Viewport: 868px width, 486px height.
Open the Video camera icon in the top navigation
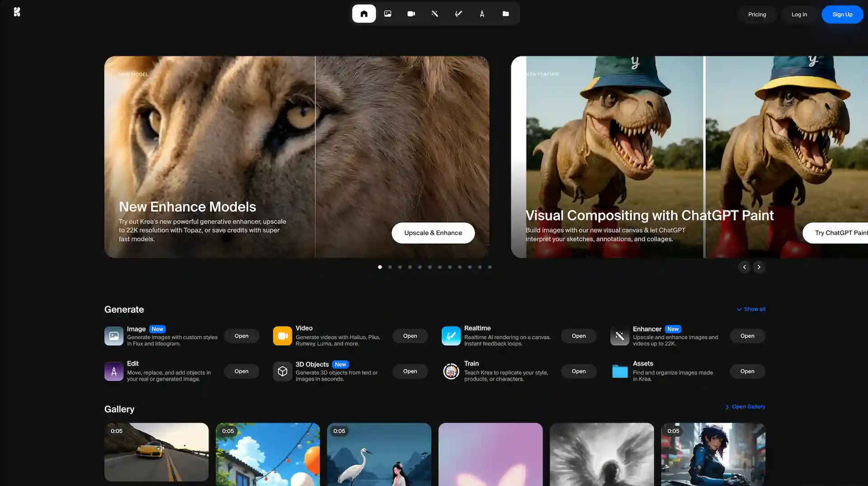pyautogui.click(x=411, y=14)
